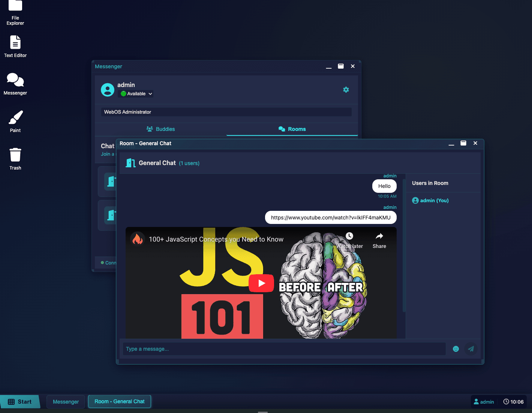Screen dimensions: 532x413
Task: Close the Messenger window
Action: pos(353,66)
